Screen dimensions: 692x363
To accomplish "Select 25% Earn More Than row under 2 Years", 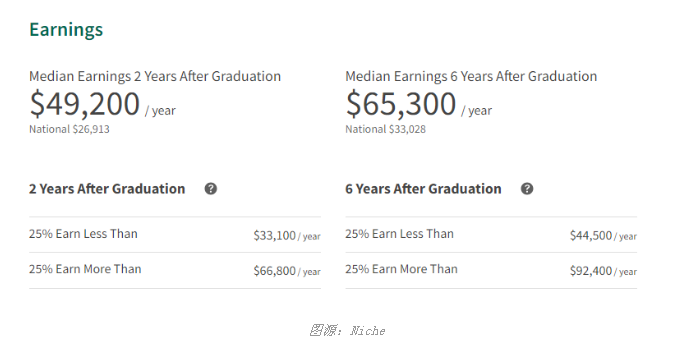I will pos(175,270).
